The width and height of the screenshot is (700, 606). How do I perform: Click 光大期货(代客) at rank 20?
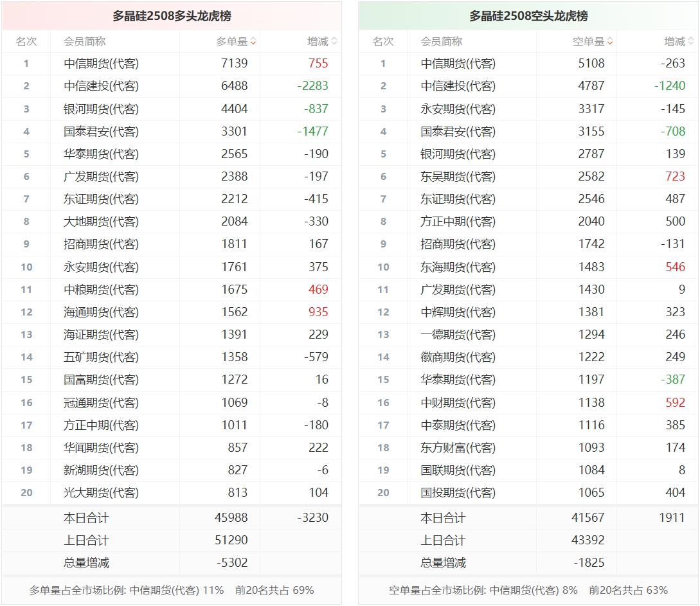(x=102, y=493)
